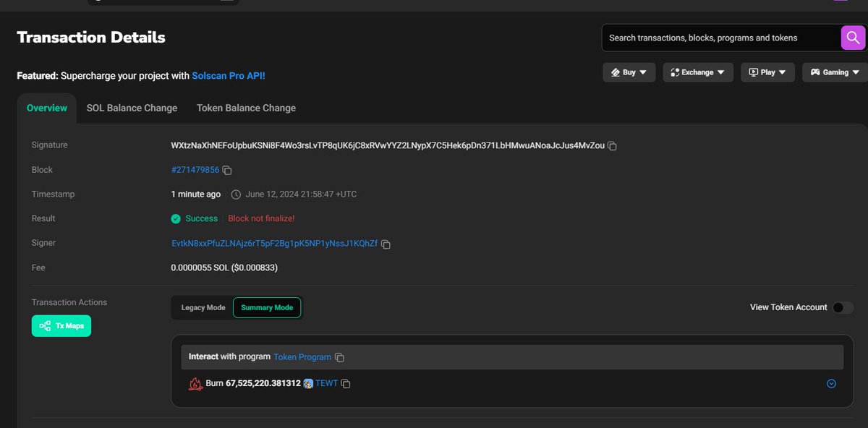The image size is (868, 428).
Task: Copy the signer address
Action: pyautogui.click(x=386, y=244)
